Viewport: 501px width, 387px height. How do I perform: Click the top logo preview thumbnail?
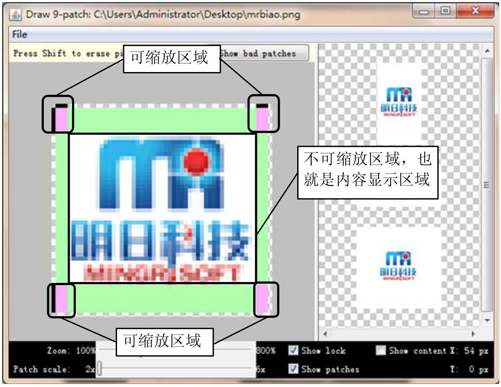[399, 101]
